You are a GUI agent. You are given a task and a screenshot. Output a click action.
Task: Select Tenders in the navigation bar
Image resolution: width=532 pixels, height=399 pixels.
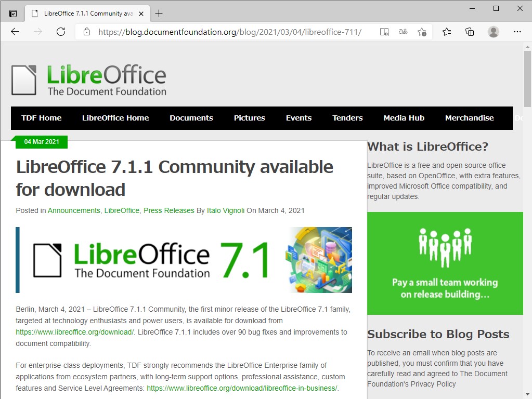click(x=347, y=118)
